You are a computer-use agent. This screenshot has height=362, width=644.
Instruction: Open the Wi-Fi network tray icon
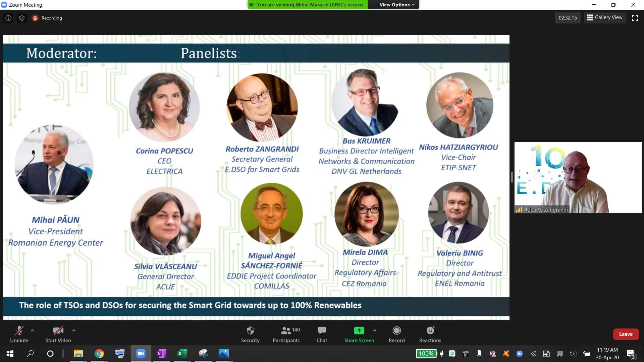point(533,354)
